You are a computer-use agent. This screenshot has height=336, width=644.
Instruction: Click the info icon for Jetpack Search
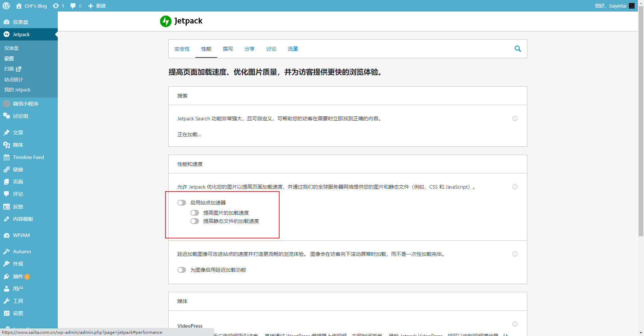coord(515,119)
